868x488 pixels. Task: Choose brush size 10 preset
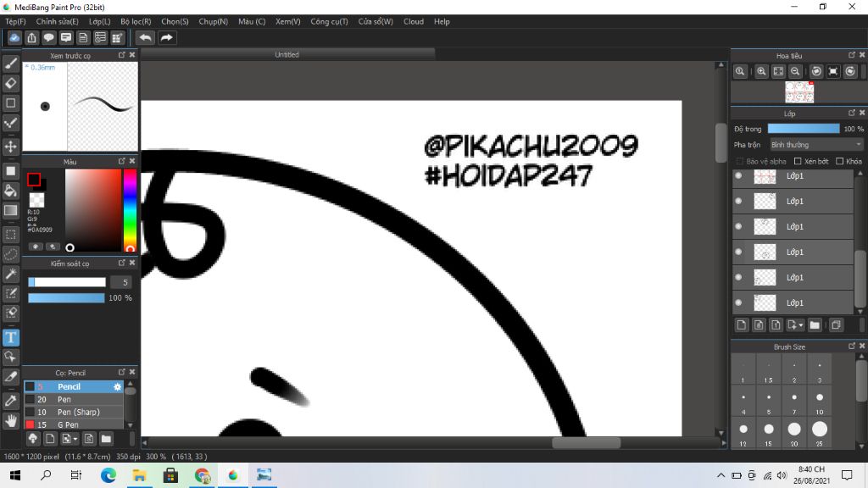click(820, 402)
